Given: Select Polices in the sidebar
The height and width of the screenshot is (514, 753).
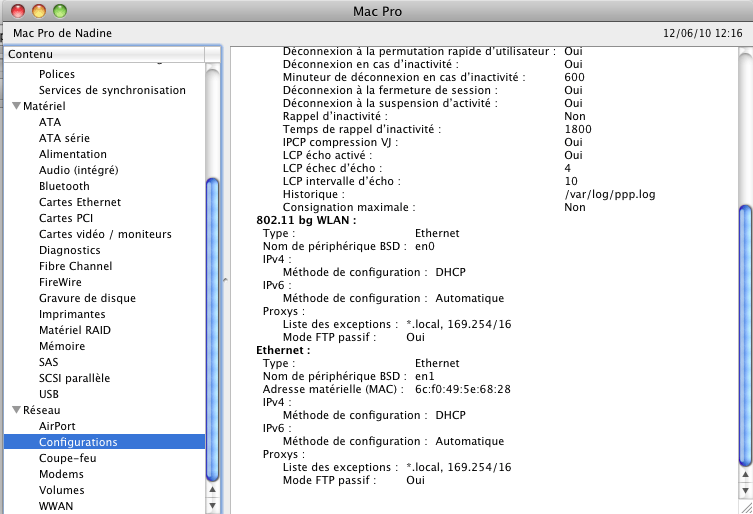Looking at the screenshot, I should (x=57, y=74).
